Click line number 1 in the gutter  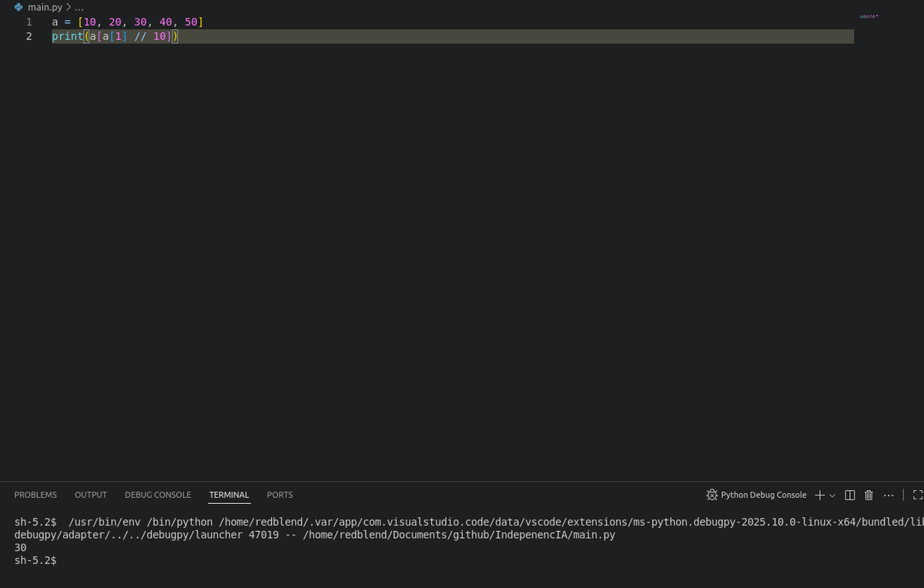(29, 22)
